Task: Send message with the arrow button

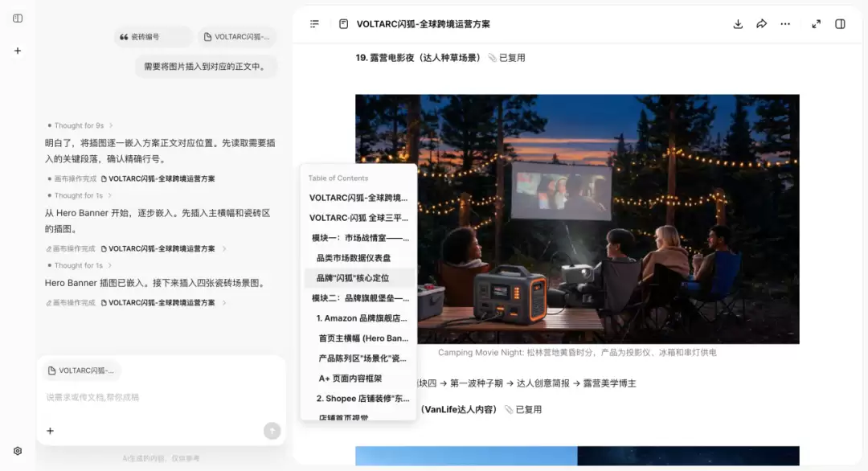Action: (272, 431)
